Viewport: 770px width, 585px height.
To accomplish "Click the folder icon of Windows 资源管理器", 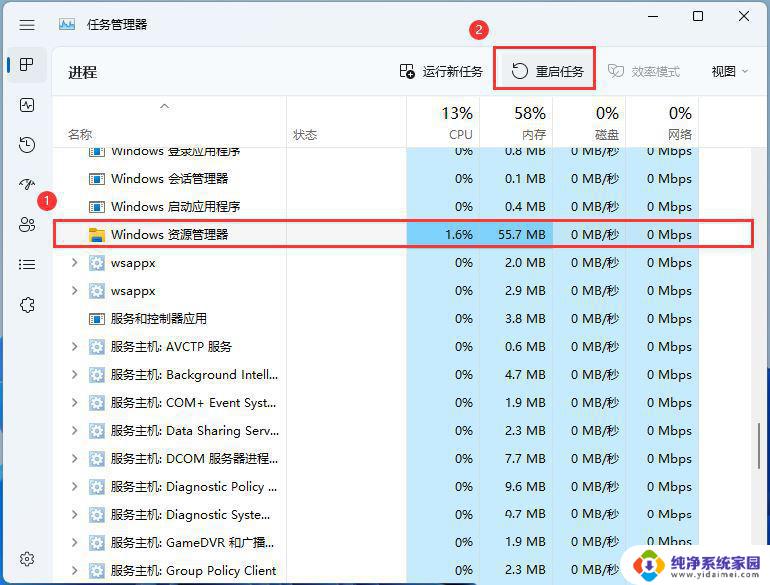I will point(97,235).
